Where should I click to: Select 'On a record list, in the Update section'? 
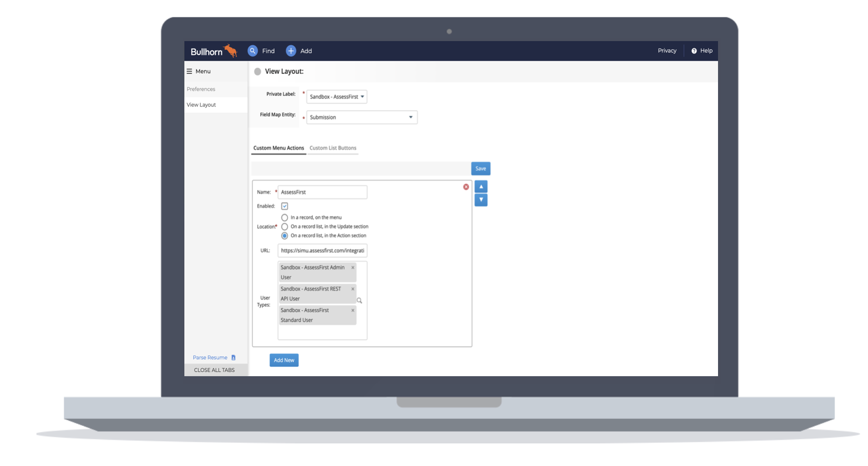(x=285, y=226)
